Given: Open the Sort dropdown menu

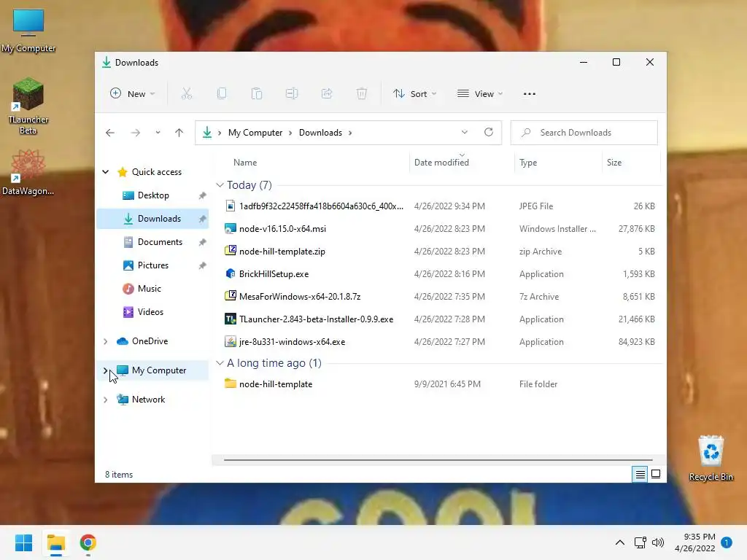Looking at the screenshot, I should 414,94.
